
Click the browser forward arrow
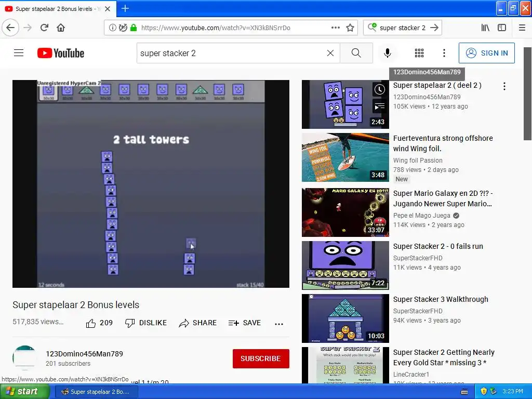[28, 28]
